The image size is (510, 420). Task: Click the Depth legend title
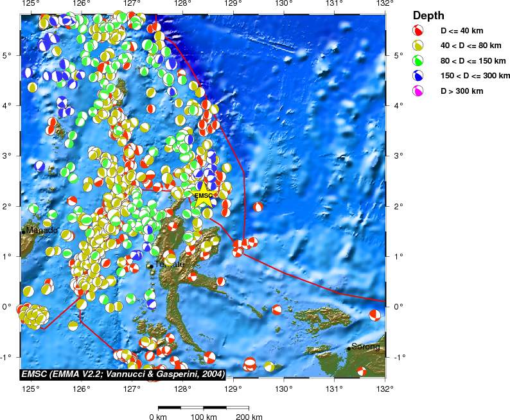[x=428, y=15]
